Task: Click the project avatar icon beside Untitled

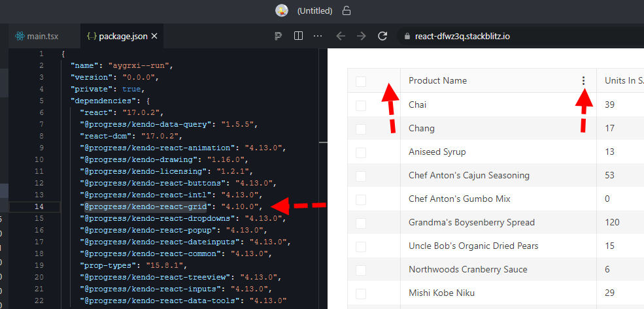Action: point(281,10)
